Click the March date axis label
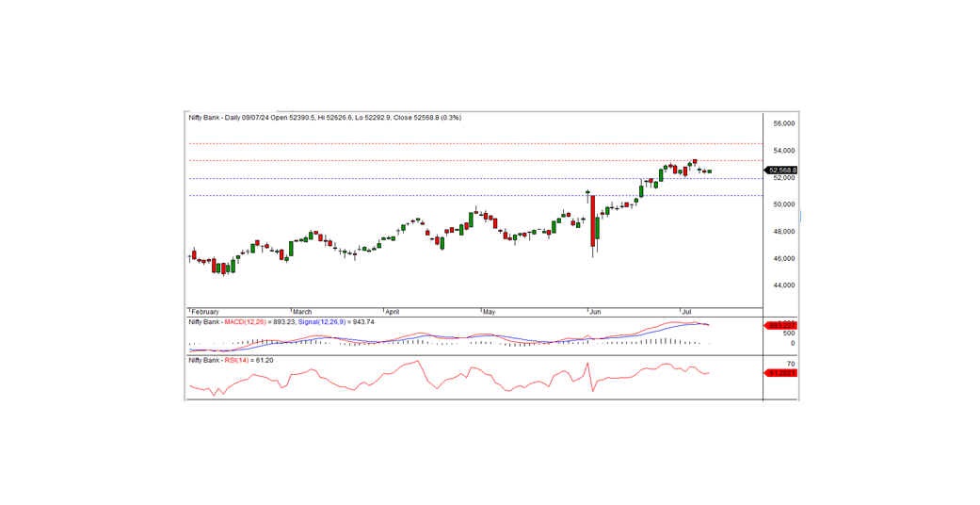Screen dimensions: 980x505 point(302,312)
